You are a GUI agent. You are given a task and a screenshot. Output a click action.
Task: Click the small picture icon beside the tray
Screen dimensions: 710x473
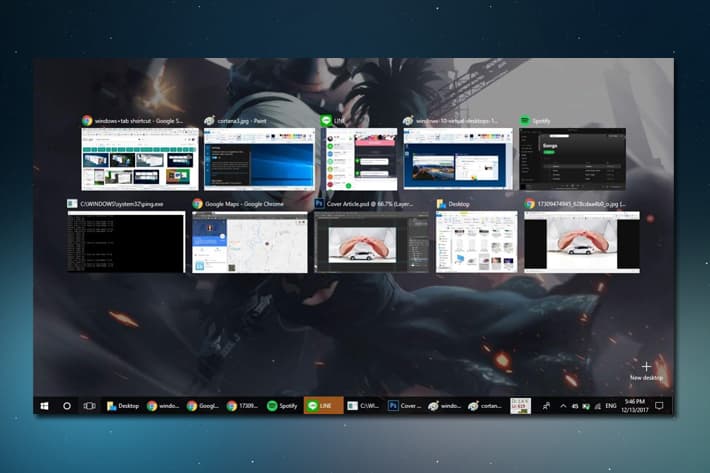pos(520,406)
